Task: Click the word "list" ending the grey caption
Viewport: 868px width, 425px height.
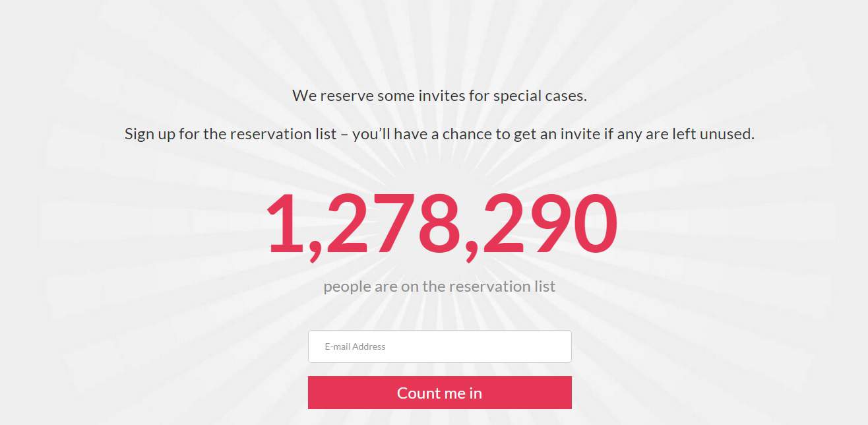Action: coord(544,286)
